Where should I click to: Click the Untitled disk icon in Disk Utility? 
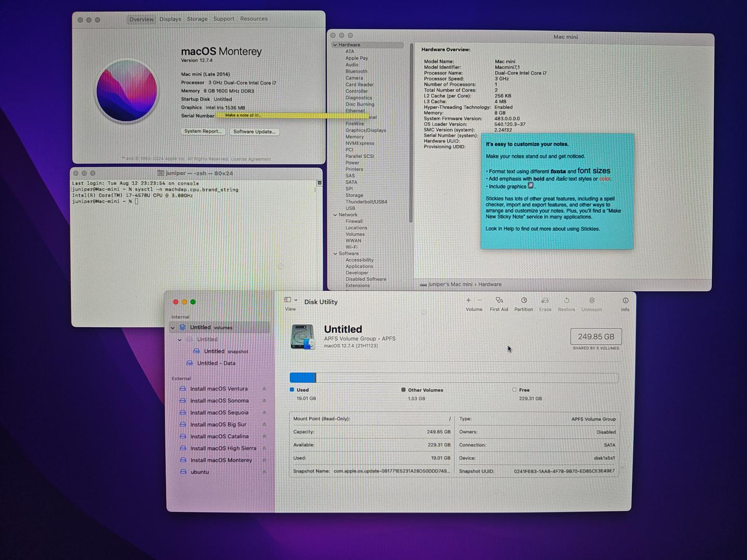coord(303,337)
